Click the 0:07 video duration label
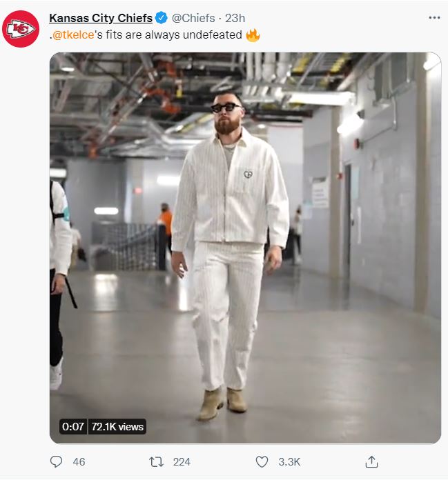The height and width of the screenshot is (480, 448). [x=73, y=426]
